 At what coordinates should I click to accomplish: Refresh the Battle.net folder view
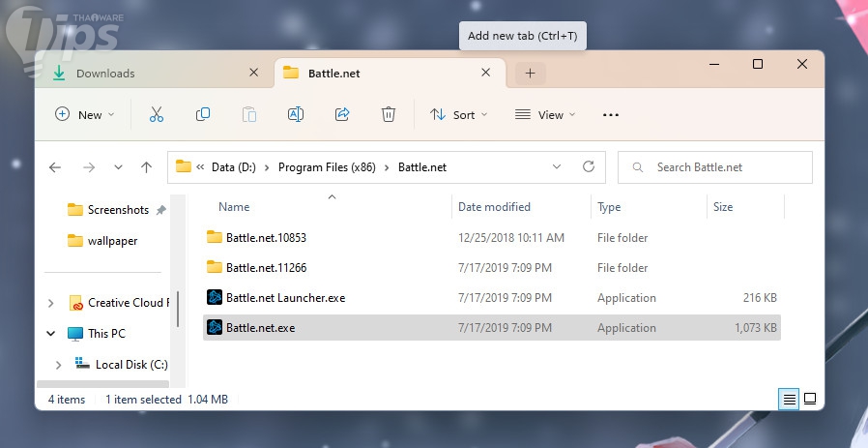coord(589,166)
